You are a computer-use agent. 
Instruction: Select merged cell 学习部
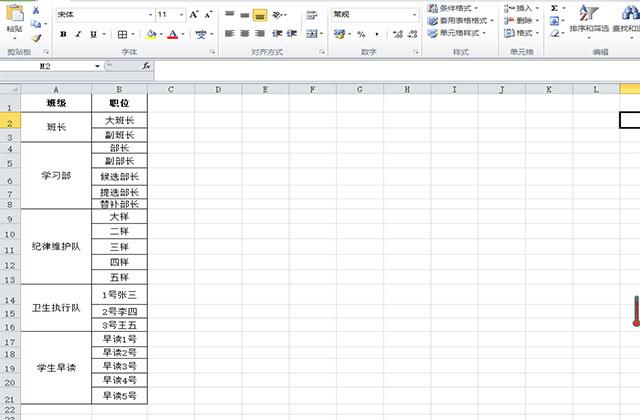[56, 176]
